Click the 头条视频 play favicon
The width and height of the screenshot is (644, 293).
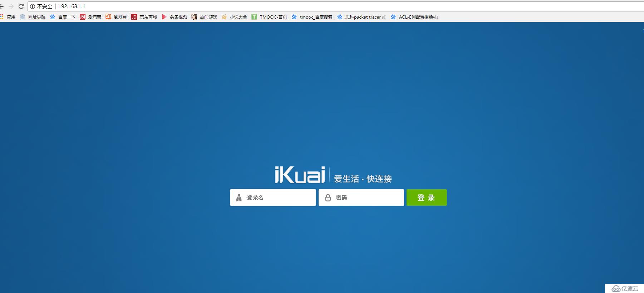[x=164, y=17]
